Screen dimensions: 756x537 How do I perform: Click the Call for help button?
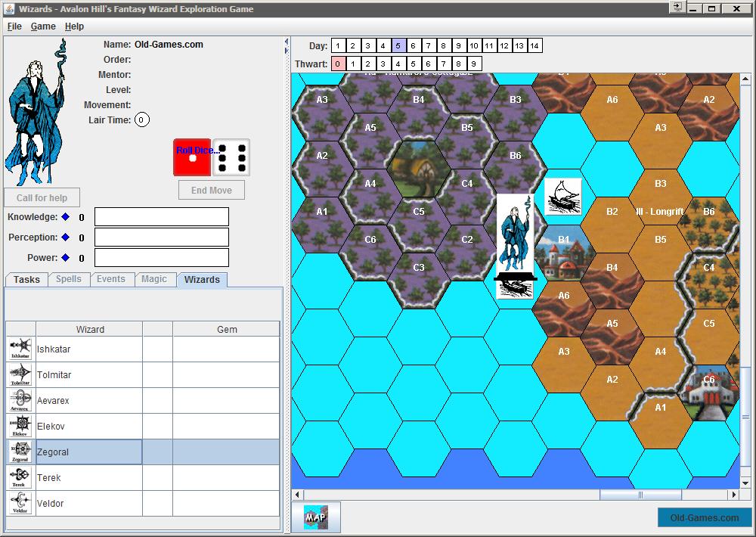coord(42,198)
